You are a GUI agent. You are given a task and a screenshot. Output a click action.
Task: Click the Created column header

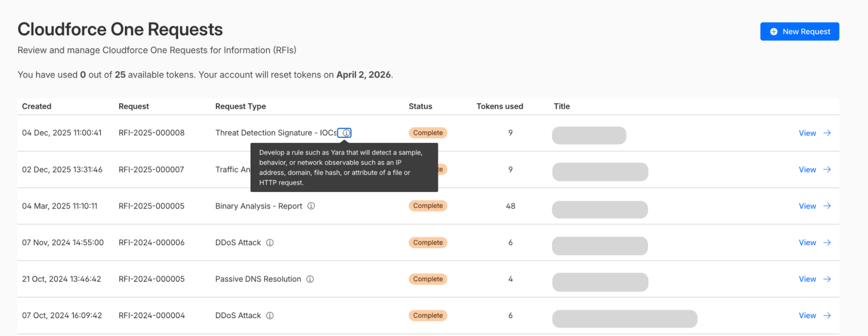36,106
